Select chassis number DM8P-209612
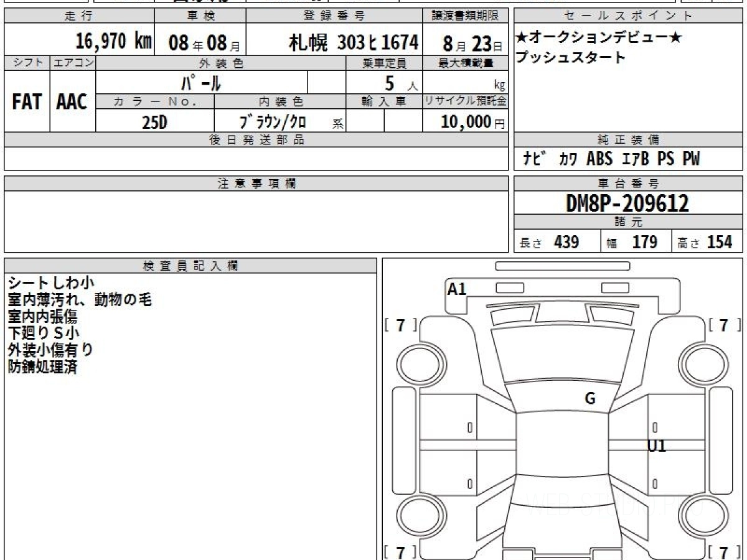The height and width of the screenshot is (560, 747). [627, 203]
